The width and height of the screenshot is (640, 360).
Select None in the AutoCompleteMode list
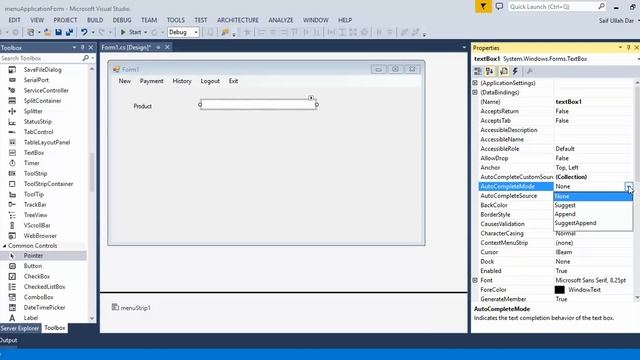[x=593, y=196]
